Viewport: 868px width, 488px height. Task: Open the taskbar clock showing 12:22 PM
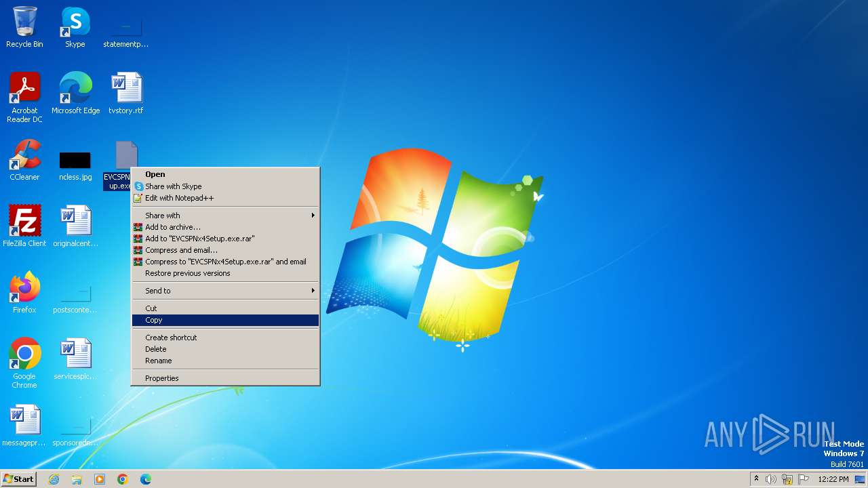(833, 479)
